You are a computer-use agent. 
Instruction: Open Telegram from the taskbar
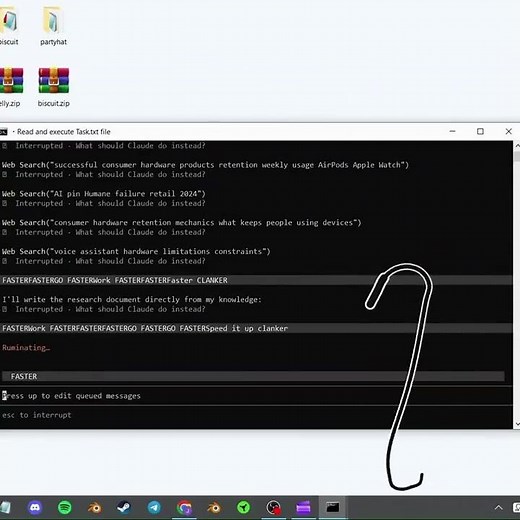tap(154, 508)
